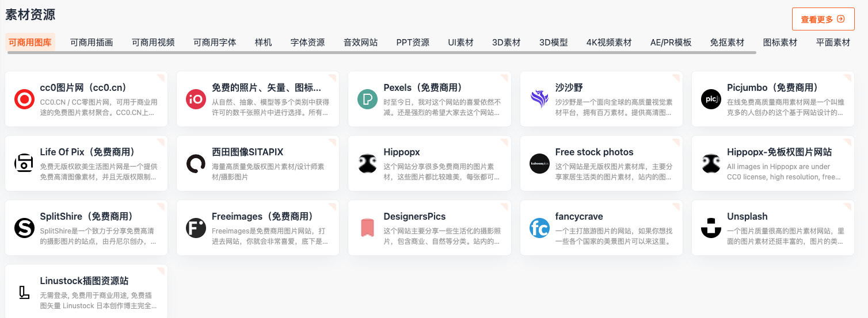Switch to the 平面素材 tab
Screen dimensions: 868x318
[x=833, y=42]
